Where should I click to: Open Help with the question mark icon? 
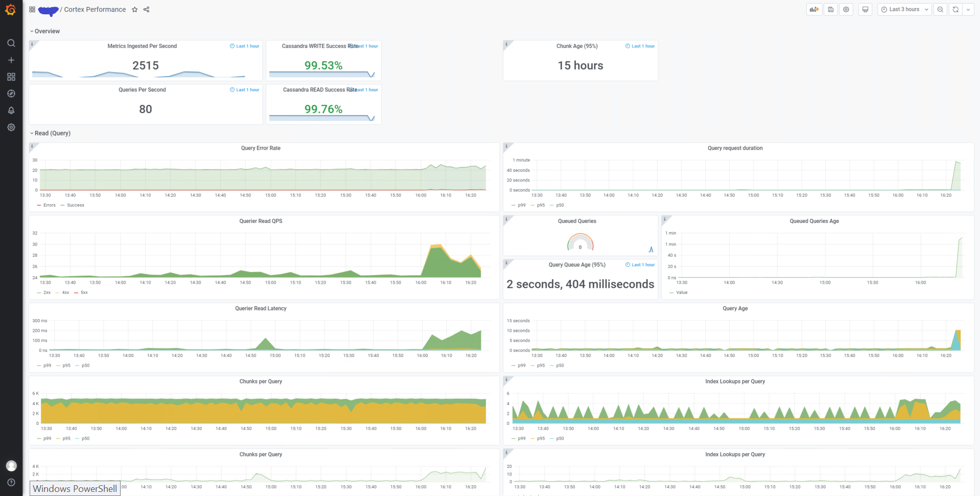(x=11, y=482)
